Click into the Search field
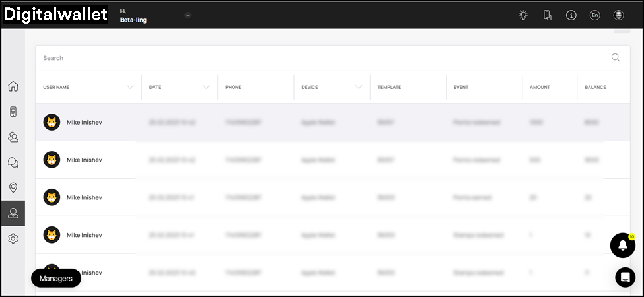Viewport: 644px width, 297px height. 317,58
